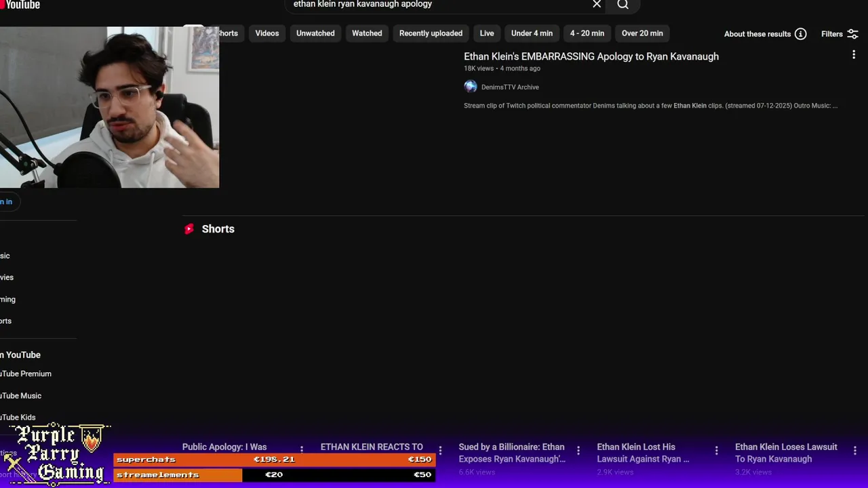Filter results by Videos chip
The height and width of the screenshot is (488, 868).
[x=267, y=33]
